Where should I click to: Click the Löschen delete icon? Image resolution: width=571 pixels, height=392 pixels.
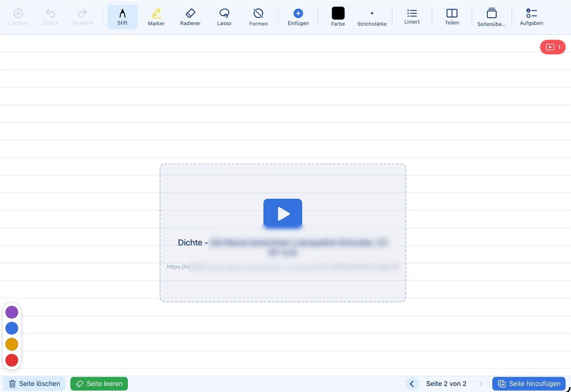click(x=18, y=17)
